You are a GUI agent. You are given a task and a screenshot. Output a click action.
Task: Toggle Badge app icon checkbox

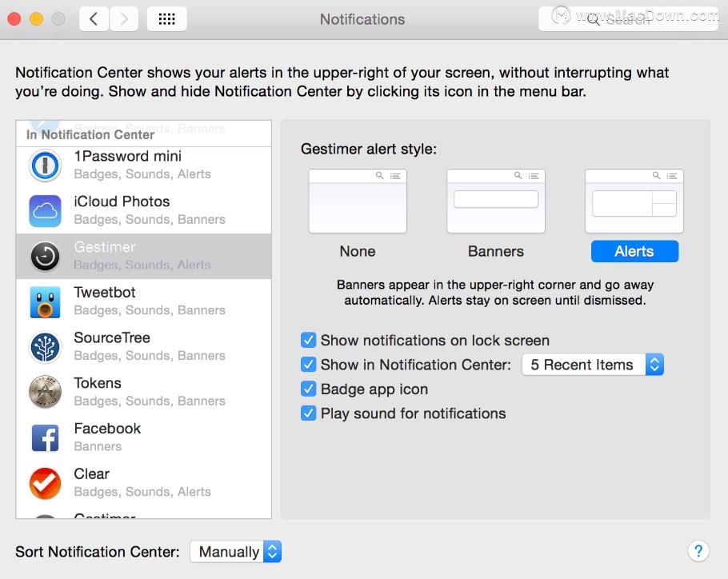tap(308, 389)
